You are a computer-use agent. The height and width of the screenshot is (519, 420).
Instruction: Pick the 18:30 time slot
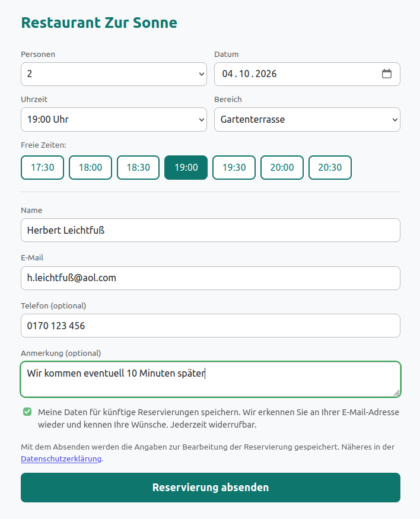[138, 167]
